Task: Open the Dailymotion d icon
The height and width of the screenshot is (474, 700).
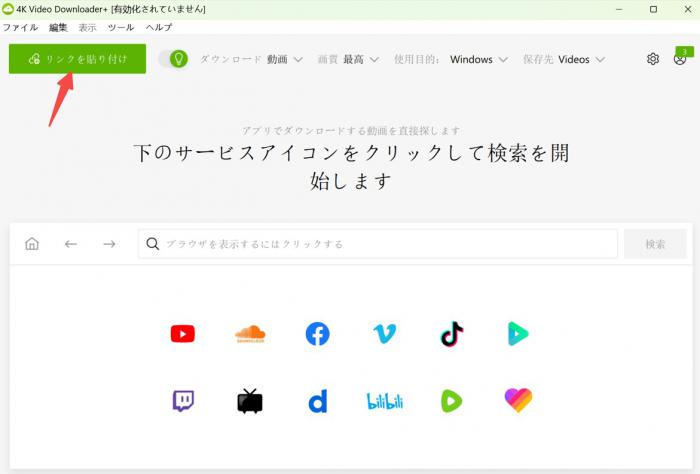Action: tap(317, 401)
